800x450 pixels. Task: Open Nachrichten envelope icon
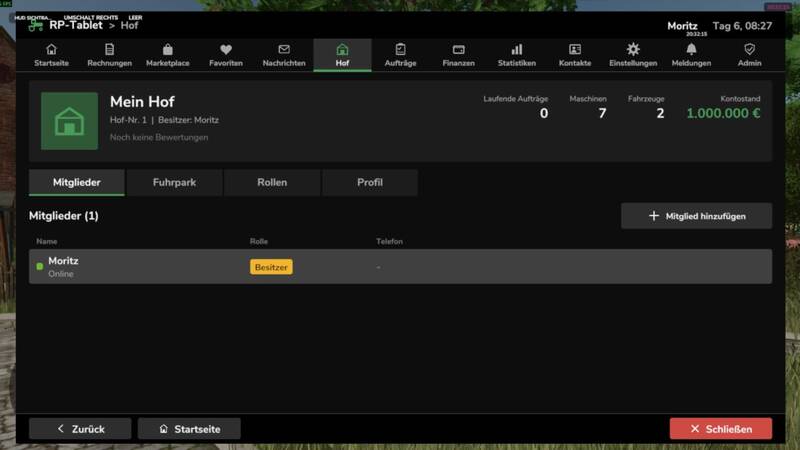click(x=284, y=49)
